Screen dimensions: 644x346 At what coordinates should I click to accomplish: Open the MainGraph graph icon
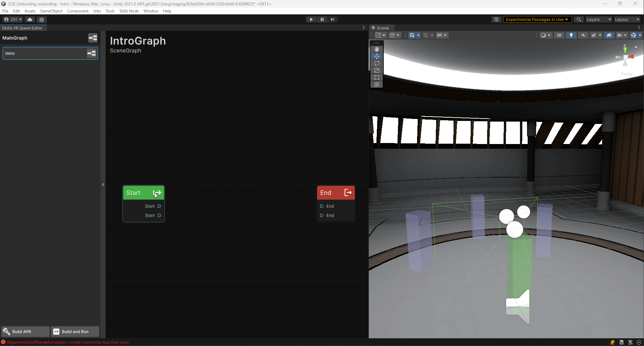93,38
